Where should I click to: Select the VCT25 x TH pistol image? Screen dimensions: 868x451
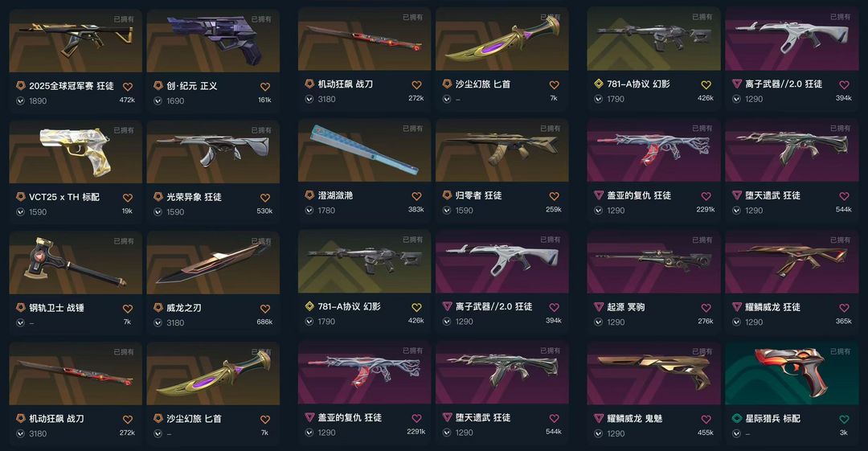point(76,152)
